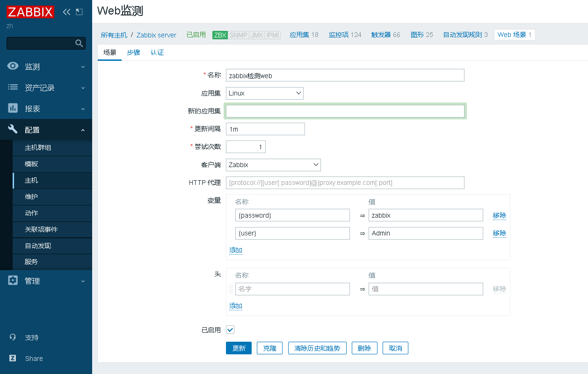Click the 名称 field containing zabbix检测web
Screen dimensions: 588x374
pyautogui.click(x=345, y=75)
